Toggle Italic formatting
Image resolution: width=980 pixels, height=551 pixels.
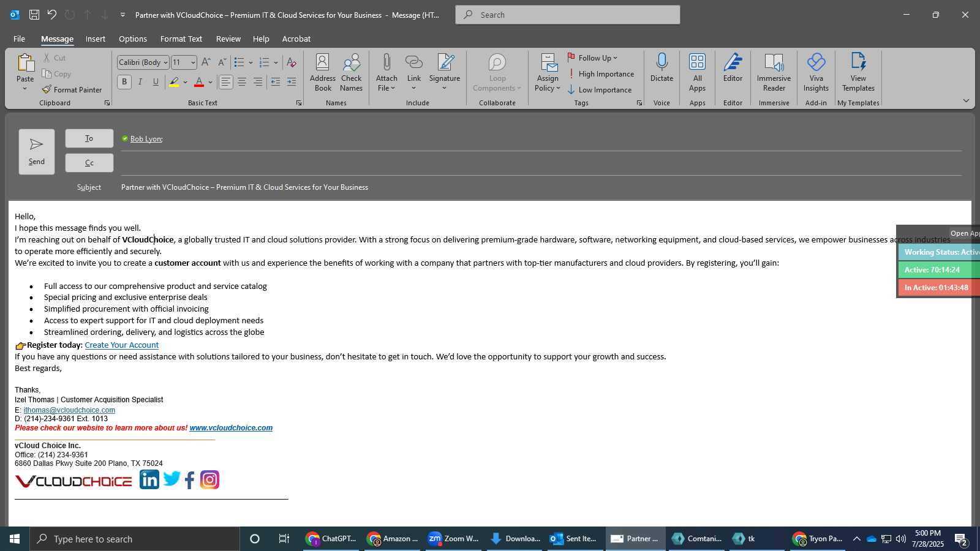140,82
